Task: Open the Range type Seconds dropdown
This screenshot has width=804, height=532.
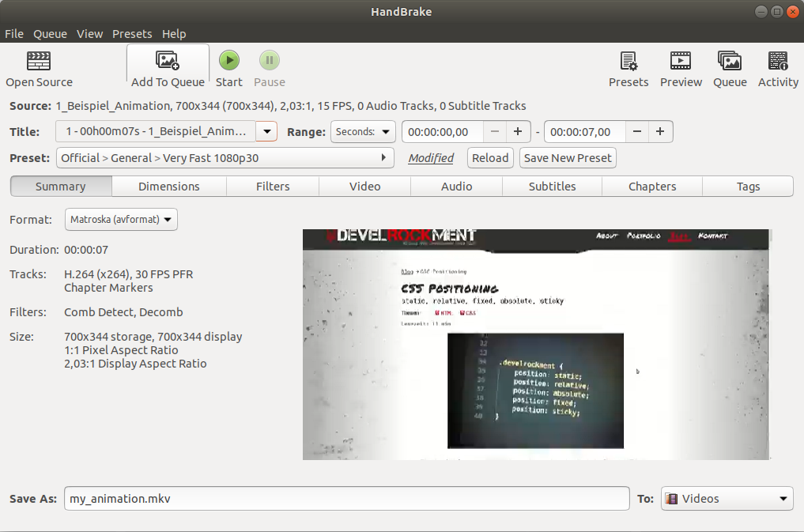Action: tap(363, 132)
